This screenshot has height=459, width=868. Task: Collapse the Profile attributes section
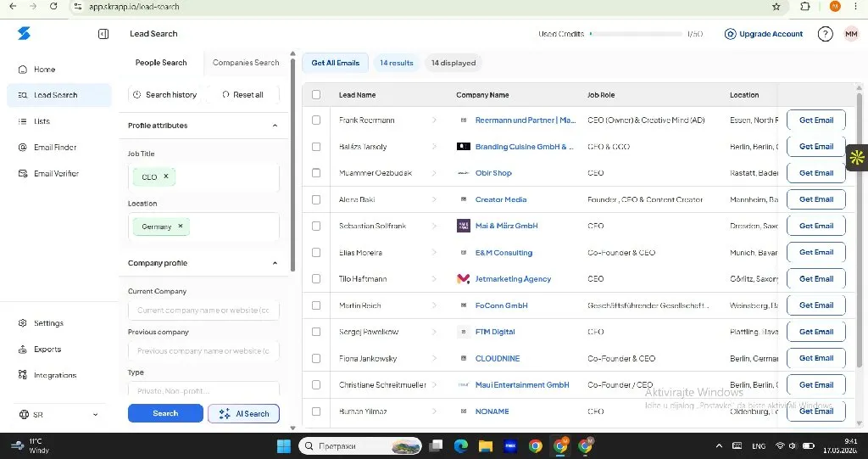pyautogui.click(x=275, y=126)
